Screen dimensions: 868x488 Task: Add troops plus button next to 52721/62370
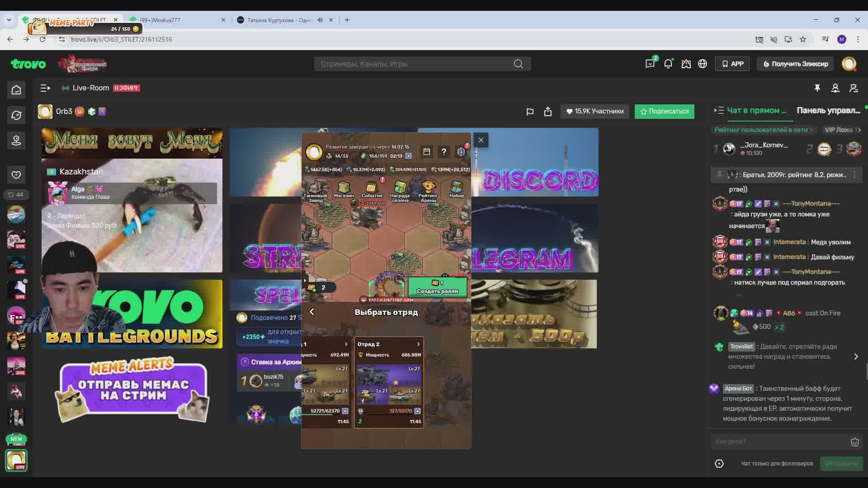tap(345, 411)
